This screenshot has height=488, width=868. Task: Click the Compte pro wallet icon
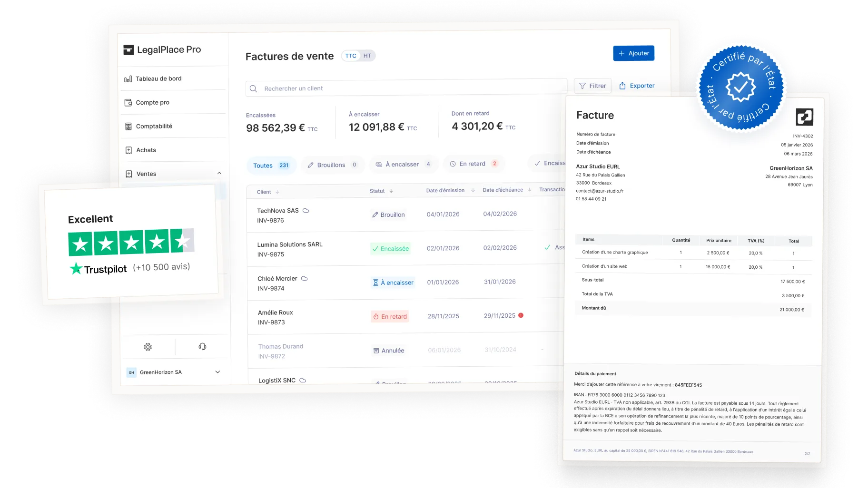coord(128,103)
